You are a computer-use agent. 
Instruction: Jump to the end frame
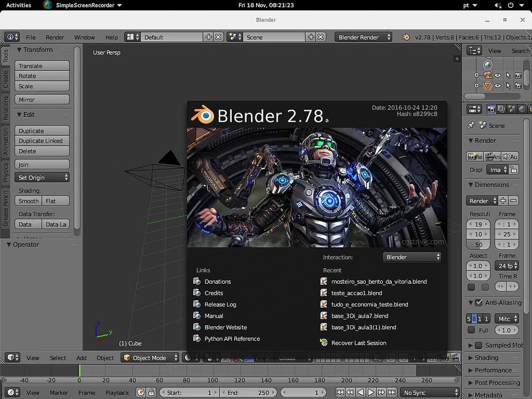(x=392, y=392)
